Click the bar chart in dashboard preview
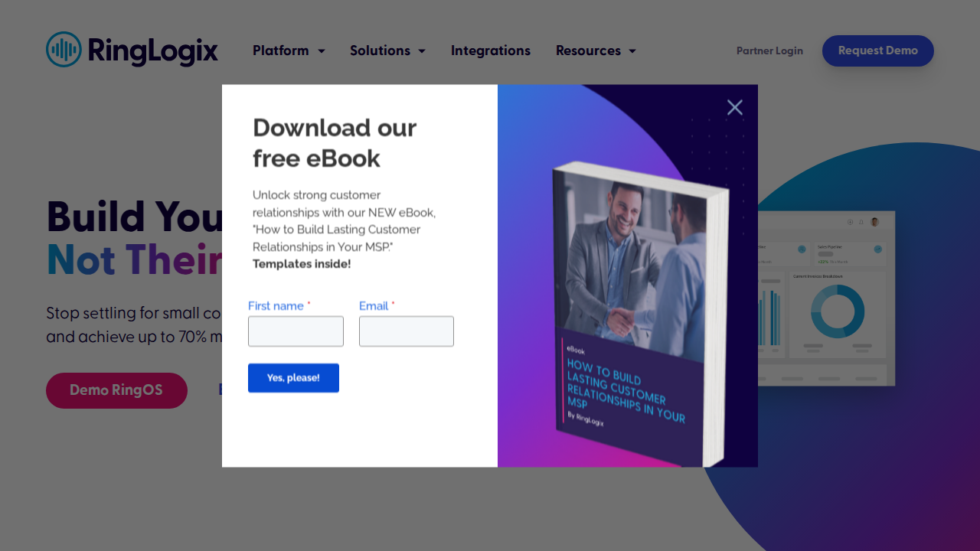Image resolution: width=980 pixels, height=551 pixels. coord(769,314)
